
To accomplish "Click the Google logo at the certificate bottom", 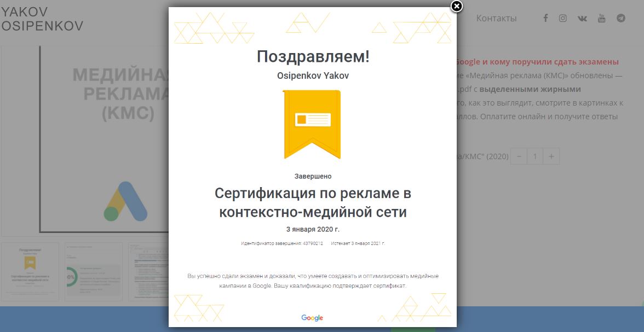I will point(312,317).
